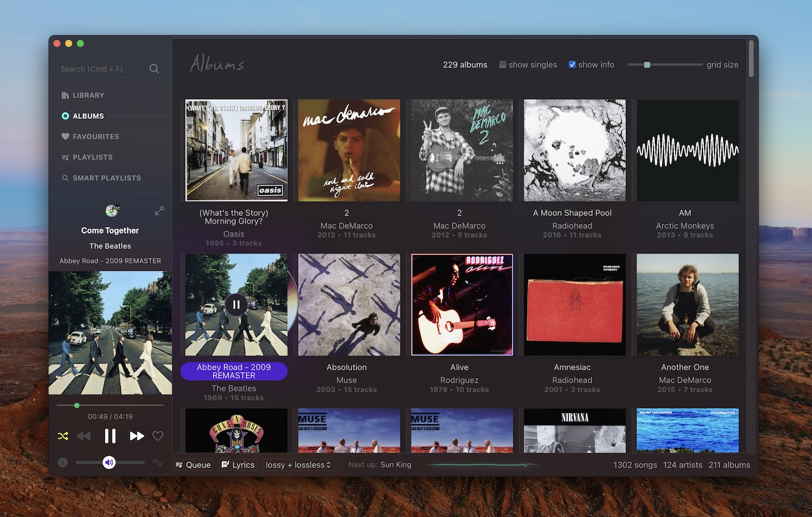Click the Favourites heart icon in sidebar
812x517 pixels.
(x=65, y=136)
